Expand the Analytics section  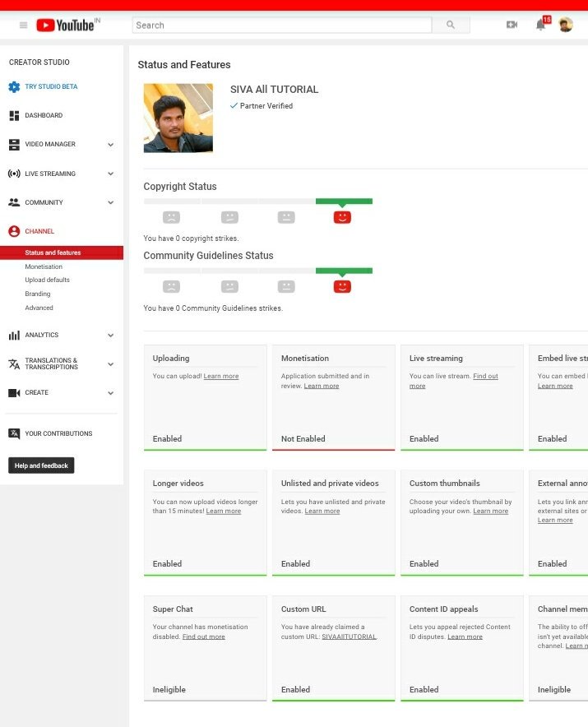click(111, 336)
